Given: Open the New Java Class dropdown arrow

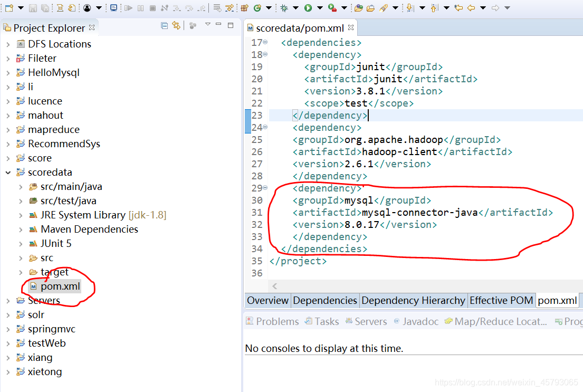Looking at the screenshot, I should [x=269, y=8].
